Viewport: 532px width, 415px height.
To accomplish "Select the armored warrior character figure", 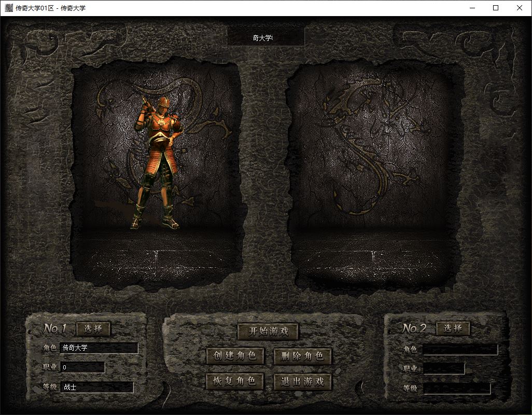I will coord(158,162).
